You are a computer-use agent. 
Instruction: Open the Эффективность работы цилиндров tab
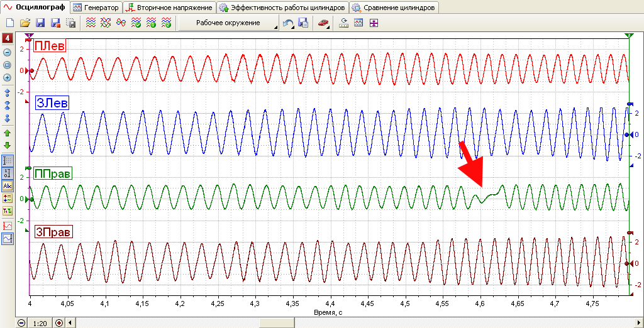[x=282, y=8]
